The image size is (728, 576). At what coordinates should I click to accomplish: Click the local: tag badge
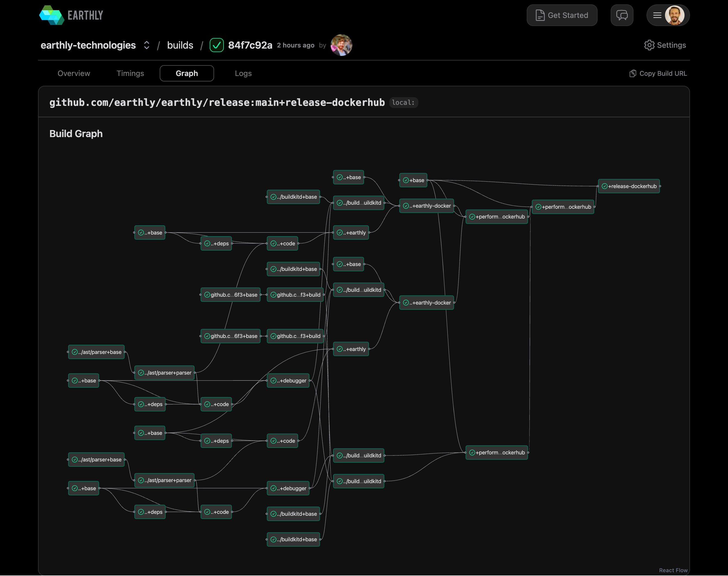point(403,103)
